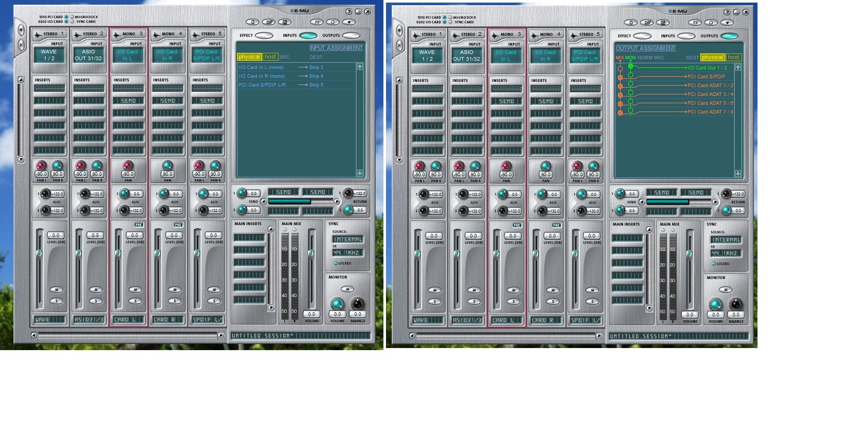This screenshot has width=868, height=444.
Task: Click 'PCI Card ADAT 3 / 4' output destination
Action: pyautogui.click(x=710, y=94)
